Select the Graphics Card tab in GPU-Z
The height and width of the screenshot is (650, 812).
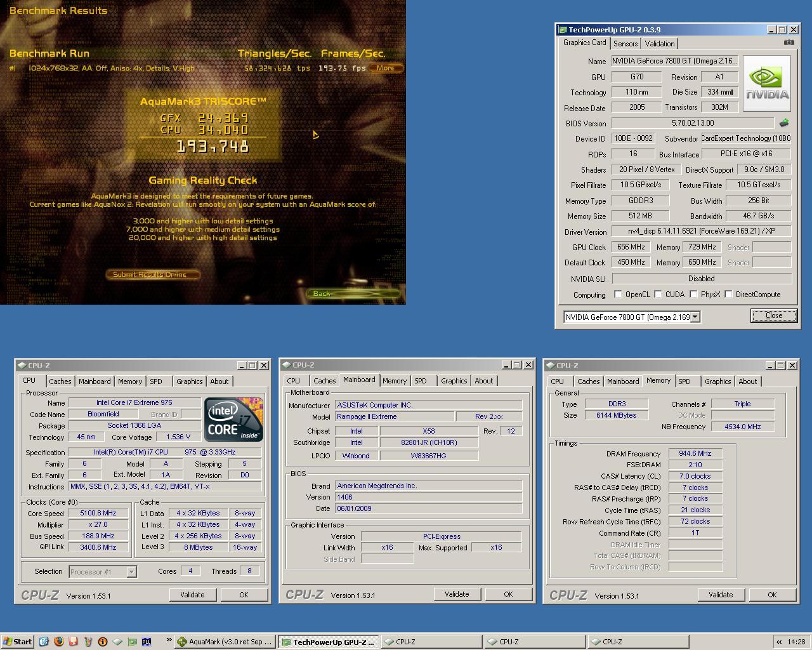tap(585, 43)
